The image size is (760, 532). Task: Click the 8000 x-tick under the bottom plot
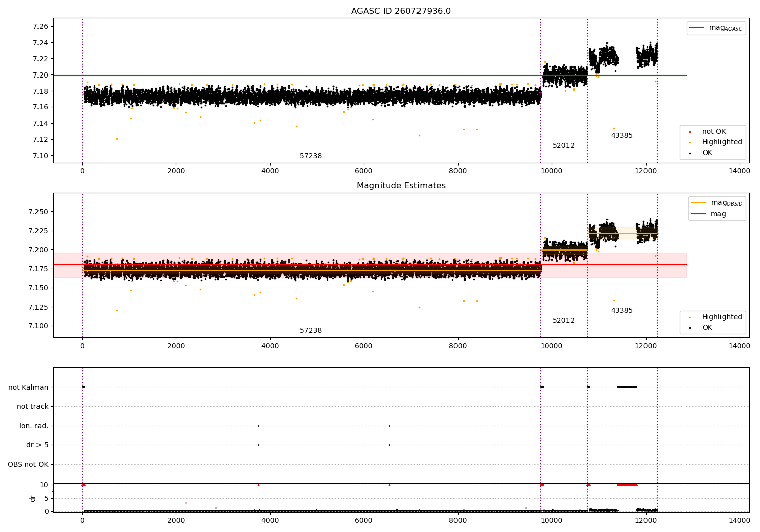point(458,521)
